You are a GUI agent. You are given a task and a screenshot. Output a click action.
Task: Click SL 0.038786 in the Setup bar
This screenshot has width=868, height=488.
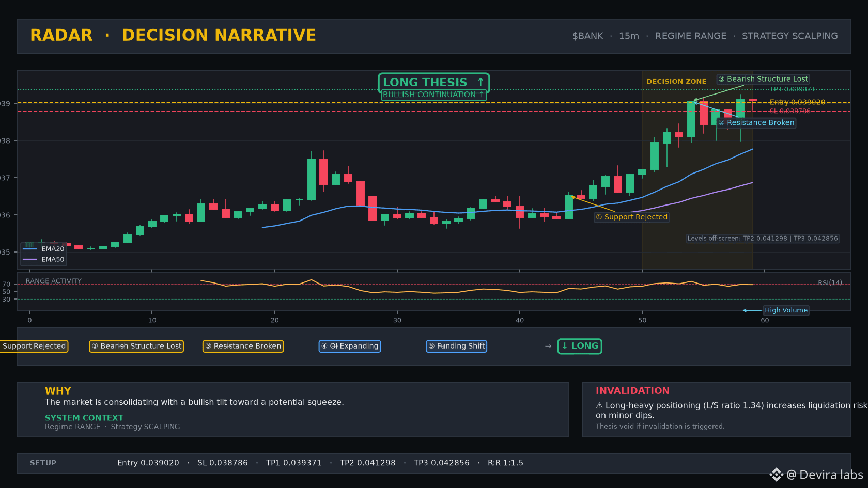[223, 463]
